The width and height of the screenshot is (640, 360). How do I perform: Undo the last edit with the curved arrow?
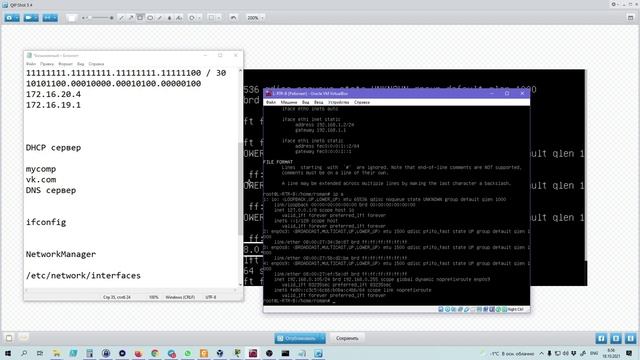[x=233, y=18]
